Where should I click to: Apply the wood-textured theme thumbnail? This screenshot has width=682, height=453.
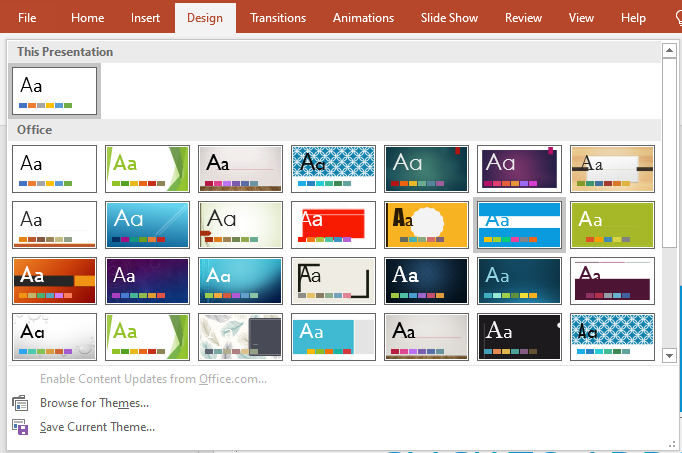point(612,169)
